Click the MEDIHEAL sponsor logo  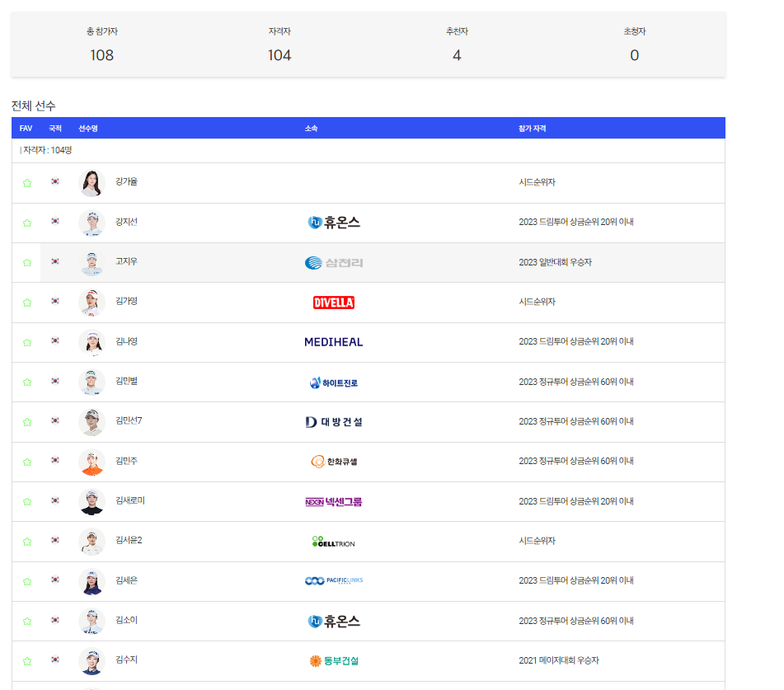pyautogui.click(x=334, y=342)
